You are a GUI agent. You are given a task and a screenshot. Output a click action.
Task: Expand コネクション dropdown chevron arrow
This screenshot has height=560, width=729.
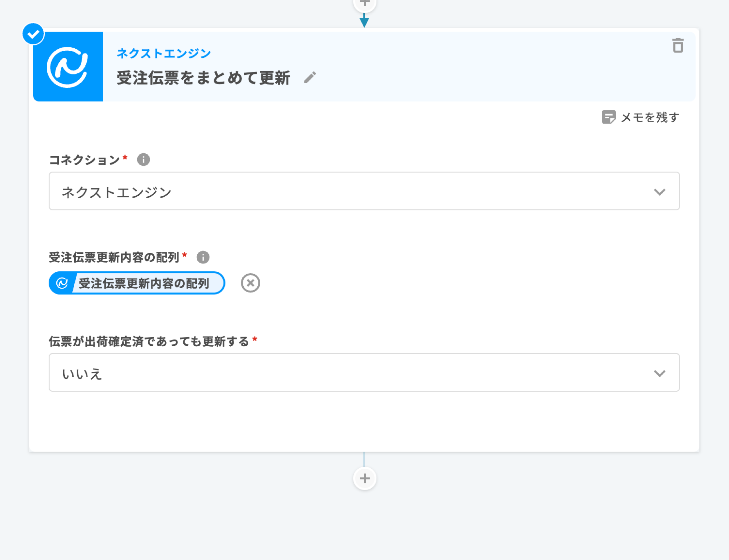tap(659, 192)
